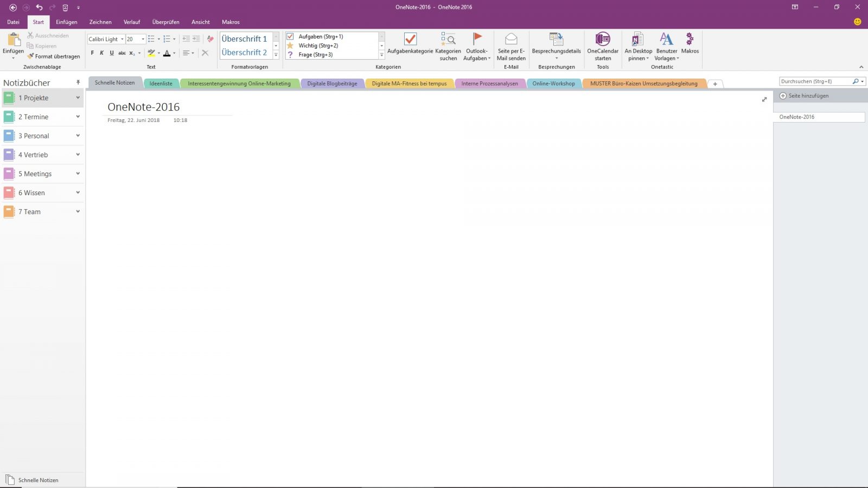Add a new section with plus tab
The image size is (868, 488).
point(715,84)
